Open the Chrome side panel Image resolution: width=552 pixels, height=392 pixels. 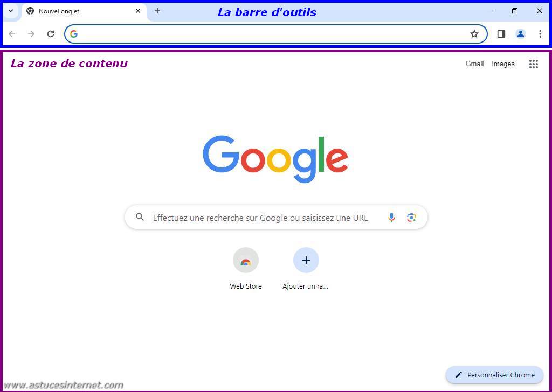tap(501, 33)
